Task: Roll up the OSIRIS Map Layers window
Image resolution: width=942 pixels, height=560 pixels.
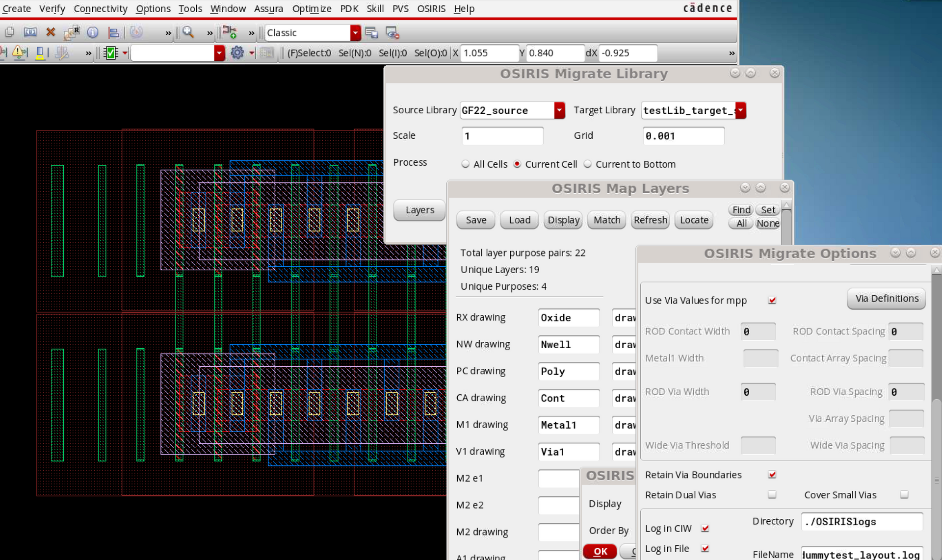Action: (760, 187)
